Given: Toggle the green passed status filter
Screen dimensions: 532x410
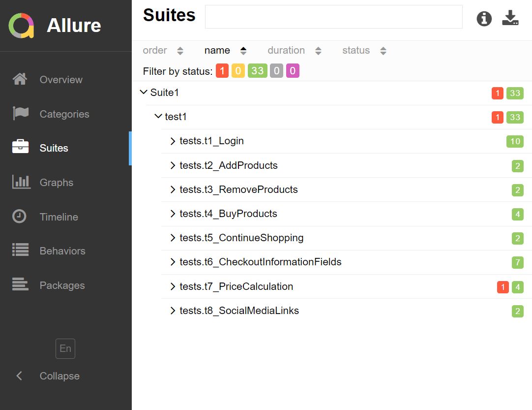Looking at the screenshot, I should [x=257, y=71].
